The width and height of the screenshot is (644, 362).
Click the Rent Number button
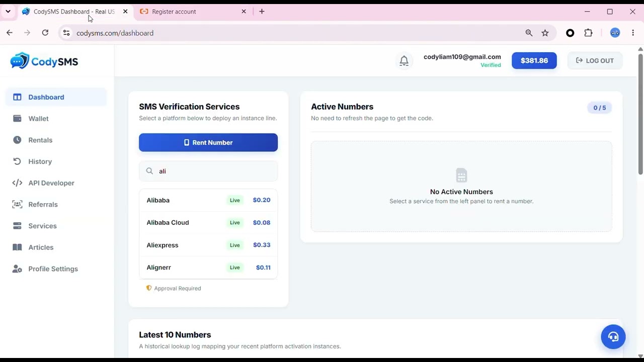208,142
